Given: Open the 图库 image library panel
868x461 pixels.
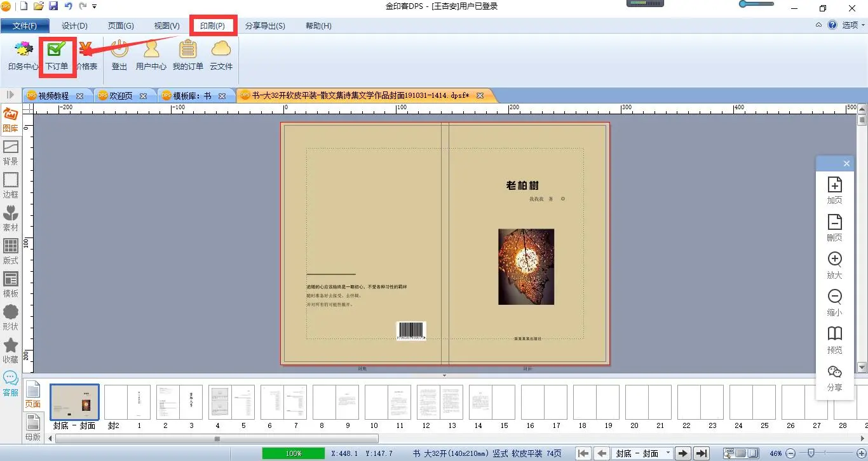Looking at the screenshot, I should [11, 120].
